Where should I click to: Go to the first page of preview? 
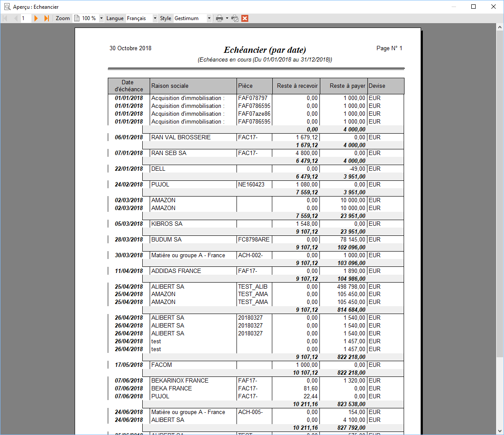tap(6, 18)
